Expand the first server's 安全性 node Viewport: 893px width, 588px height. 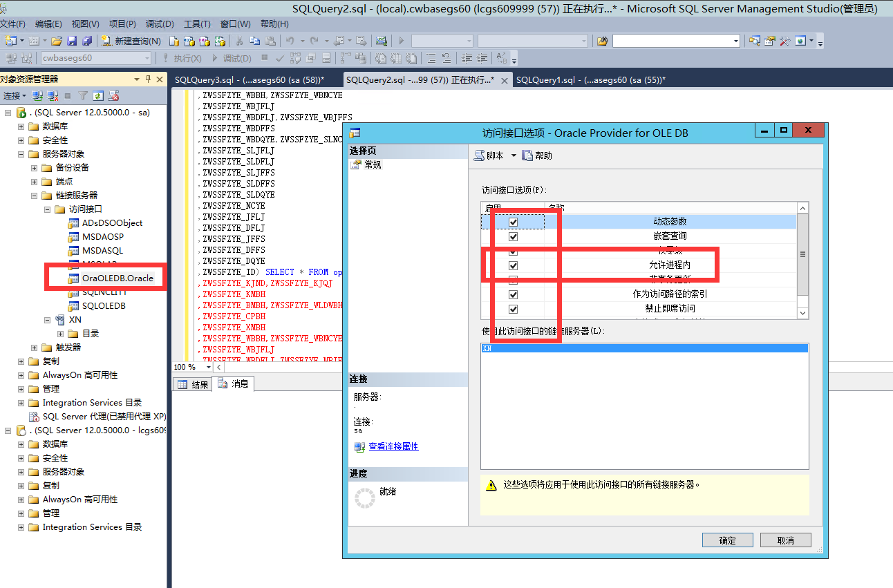click(21, 140)
